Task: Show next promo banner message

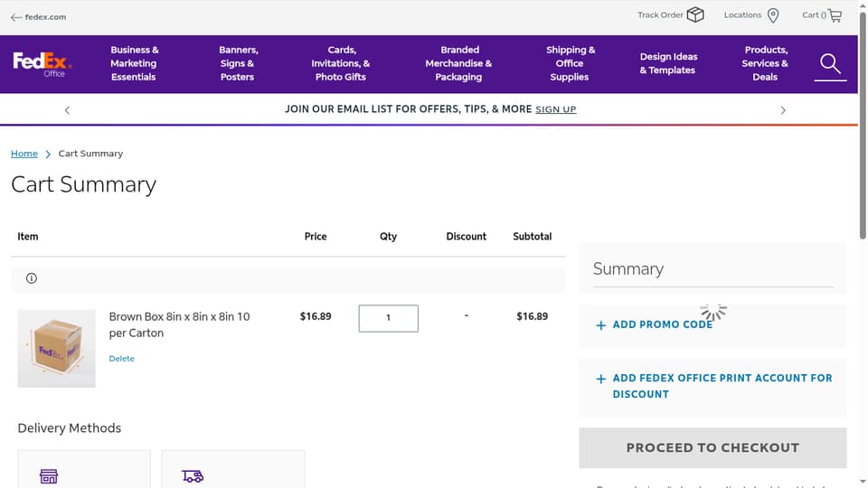Action: pos(783,110)
